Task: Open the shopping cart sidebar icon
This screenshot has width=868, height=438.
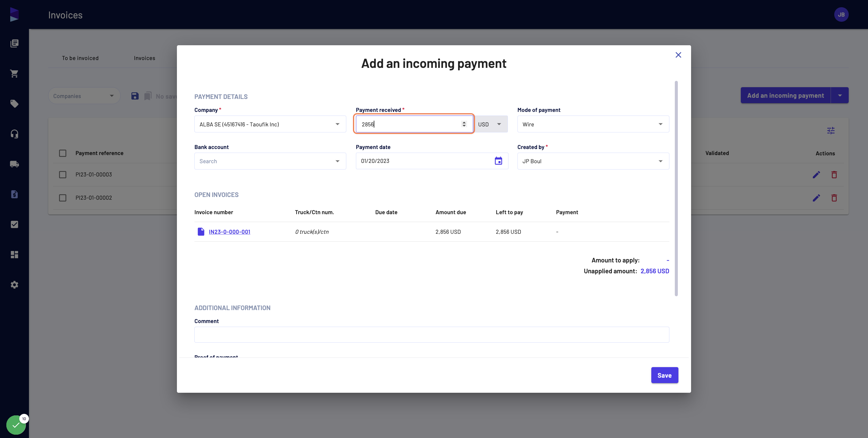Action: (x=14, y=74)
